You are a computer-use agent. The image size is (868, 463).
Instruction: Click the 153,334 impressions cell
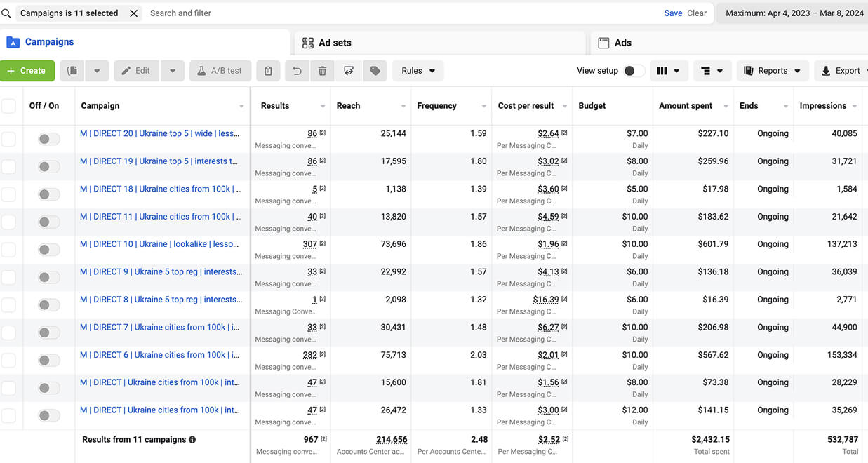coord(842,355)
